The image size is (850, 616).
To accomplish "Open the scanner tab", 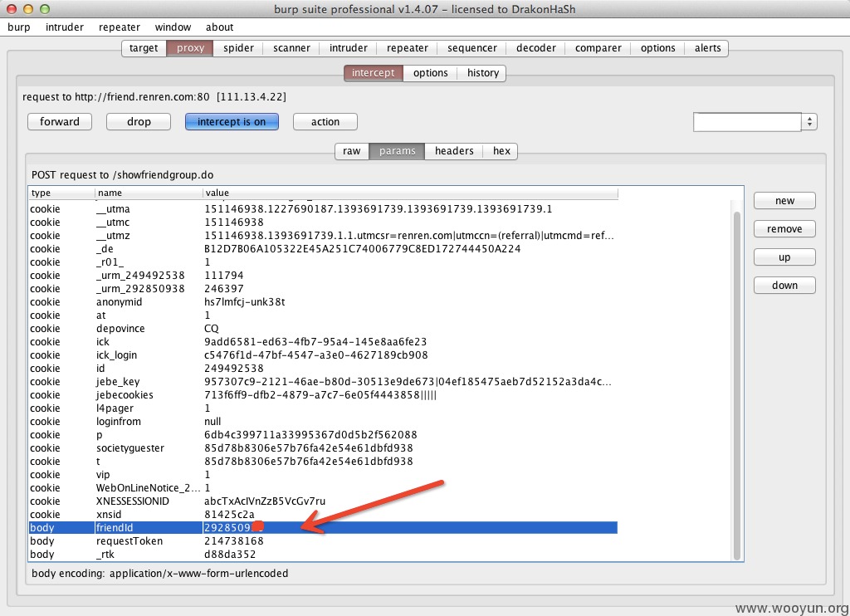I will [291, 48].
